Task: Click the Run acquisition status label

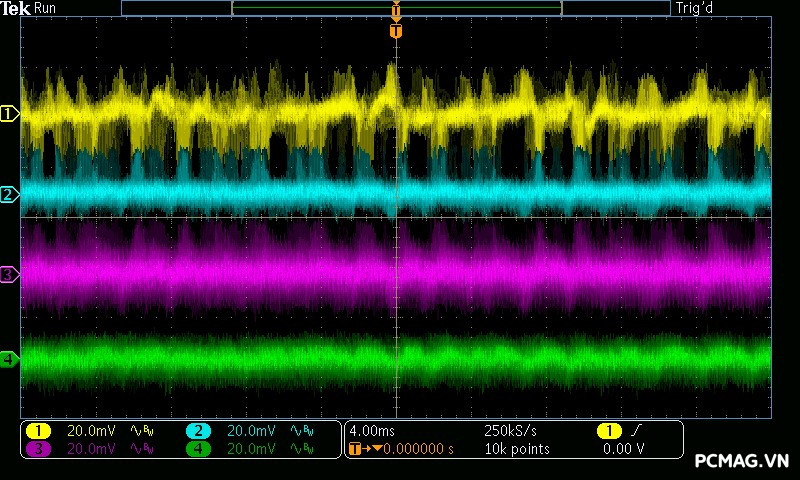Action: [x=45, y=8]
